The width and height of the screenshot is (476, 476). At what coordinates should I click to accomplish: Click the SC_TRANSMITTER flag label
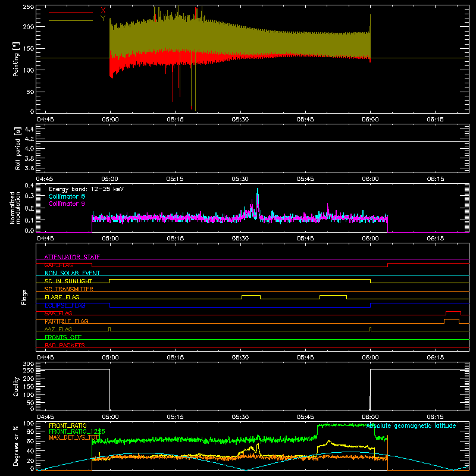69,289
